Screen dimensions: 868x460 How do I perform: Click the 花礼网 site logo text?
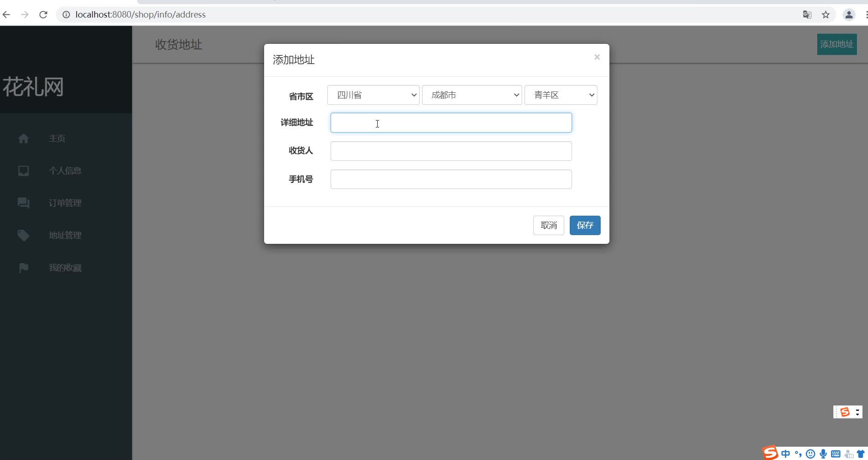pyautogui.click(x=33, y=87)
